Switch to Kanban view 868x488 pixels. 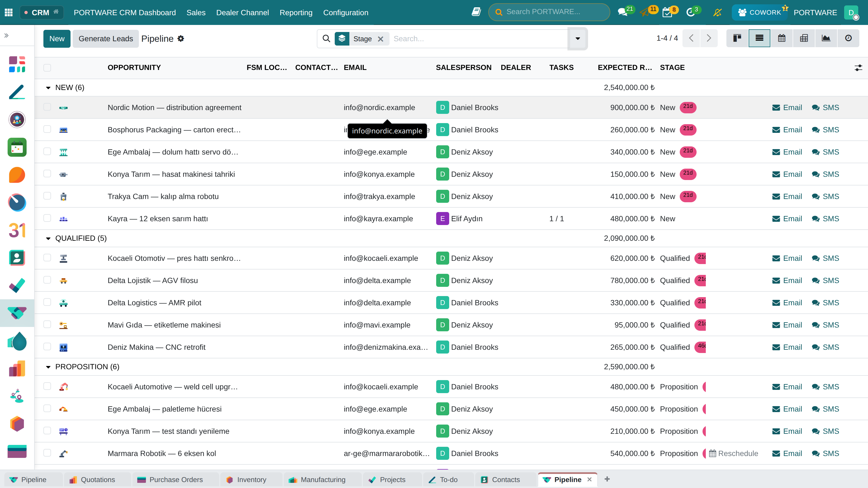[x=737, y=38]
